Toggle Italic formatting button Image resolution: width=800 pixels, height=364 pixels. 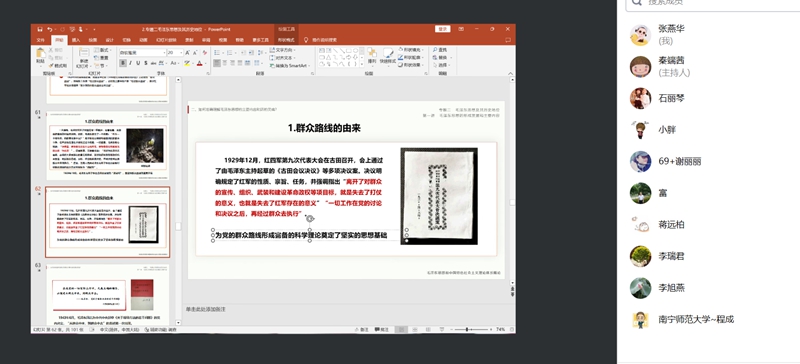click(x=131, y=63)
